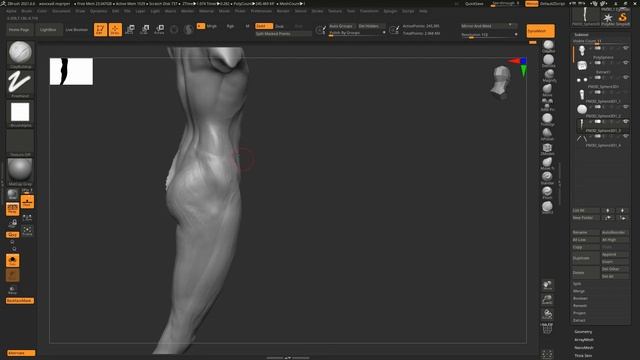Expand the Geometry palette

pyautogui.click(x=583, y=332)
